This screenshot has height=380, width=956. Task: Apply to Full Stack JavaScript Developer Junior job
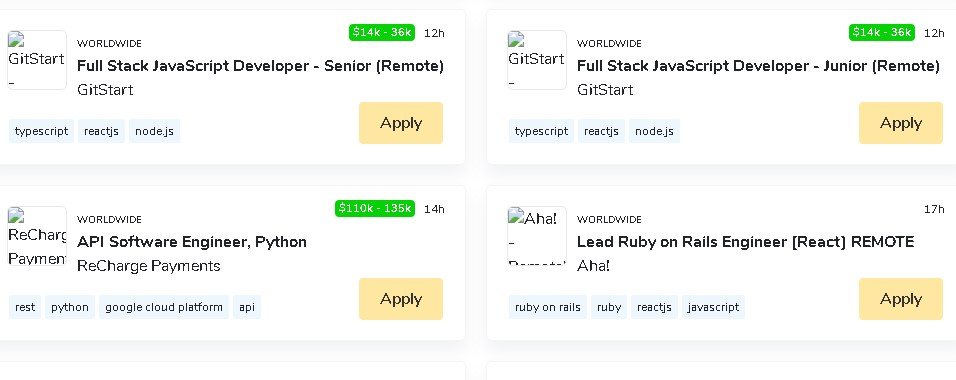coord(901,123)
